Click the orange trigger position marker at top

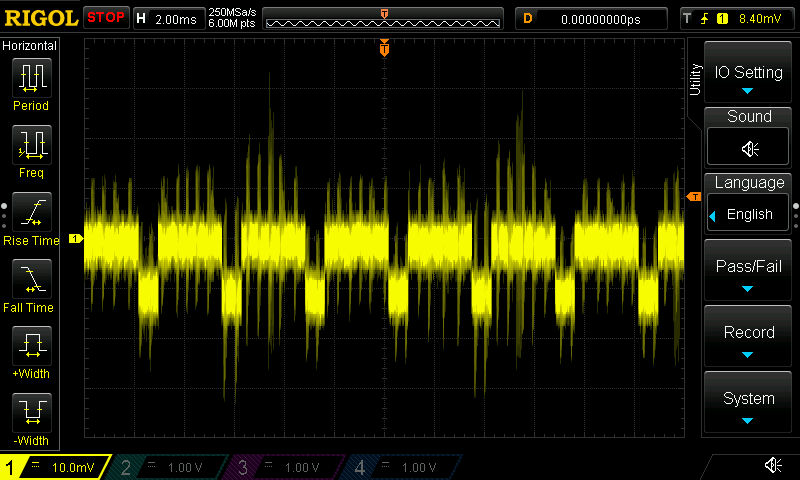click(384, 48)
